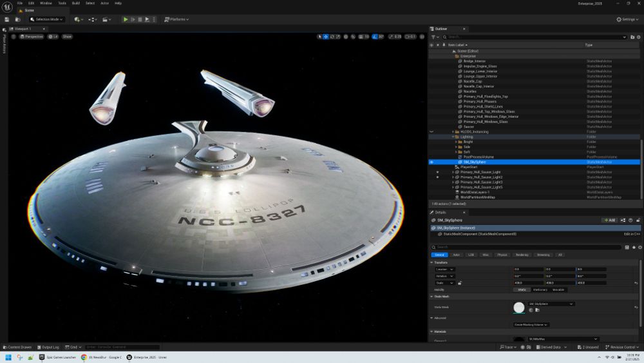Open the Actor menu
The image size is (644, 363).
click(x=105, y=3)
